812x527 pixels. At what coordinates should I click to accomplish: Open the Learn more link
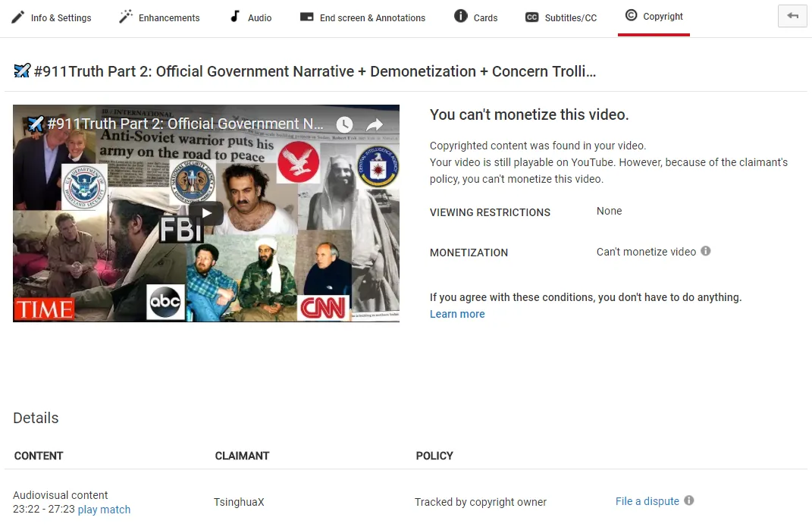[x=457, y=314]
